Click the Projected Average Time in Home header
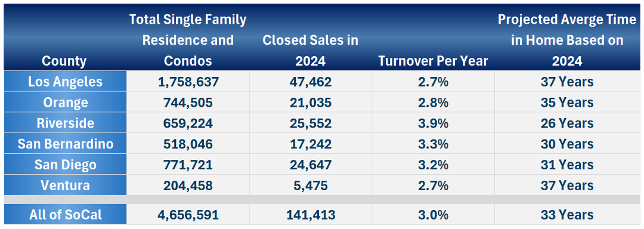The image size is (644, 229). click(x=567, y=40)
